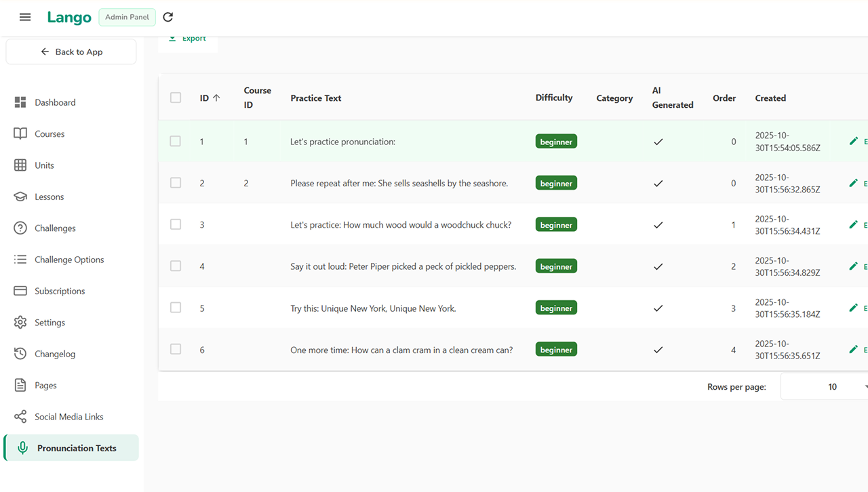This screenshot has width=868, height=492.
Task: Click the Lango logo
Action: point(69,18)
